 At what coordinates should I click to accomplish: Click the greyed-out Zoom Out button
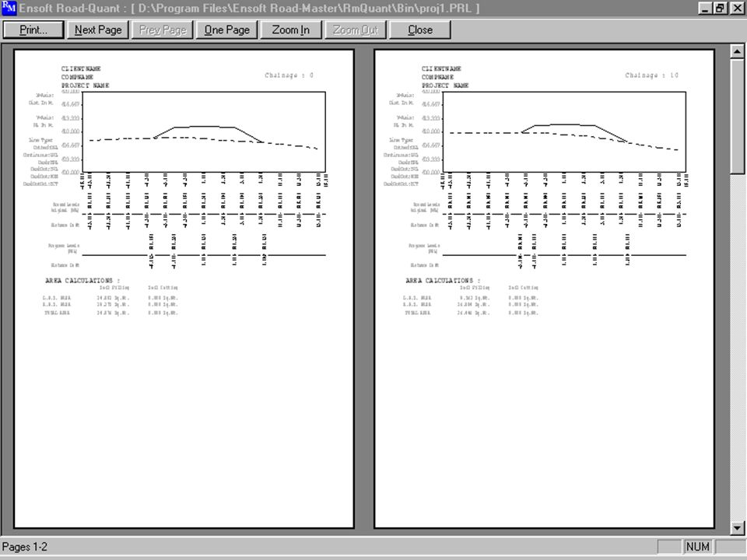click(356, 30)
